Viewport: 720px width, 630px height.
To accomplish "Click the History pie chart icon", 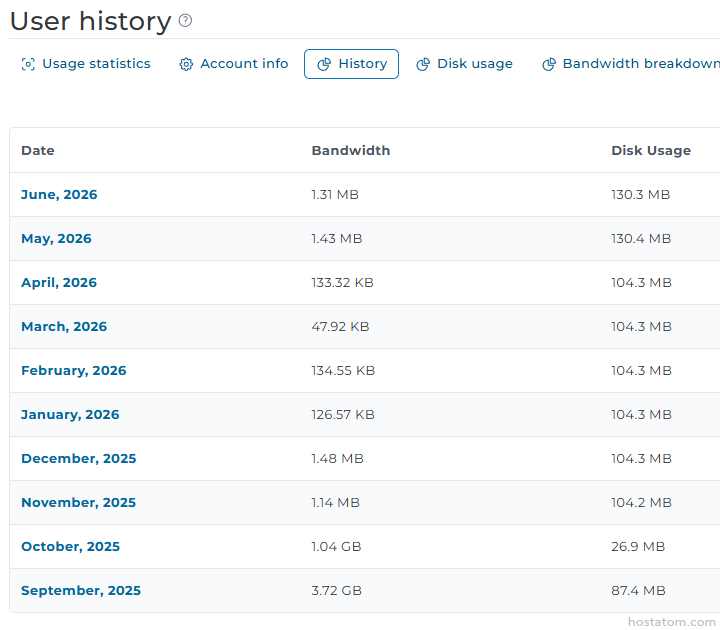I will point(324,64).
